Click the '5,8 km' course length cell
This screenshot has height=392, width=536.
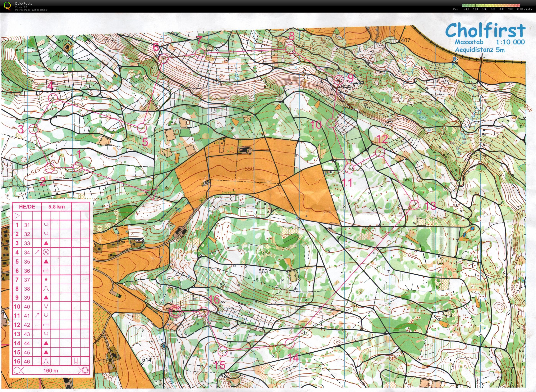coord(57,207)
